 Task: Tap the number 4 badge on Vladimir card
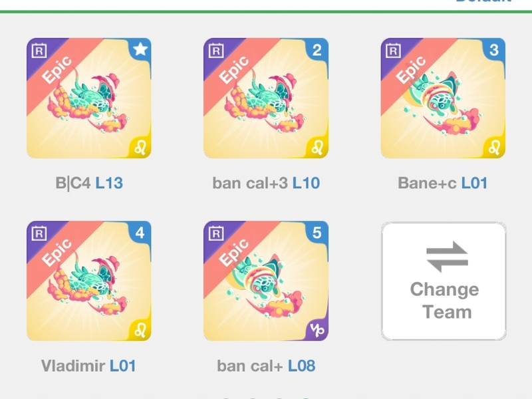140,233
